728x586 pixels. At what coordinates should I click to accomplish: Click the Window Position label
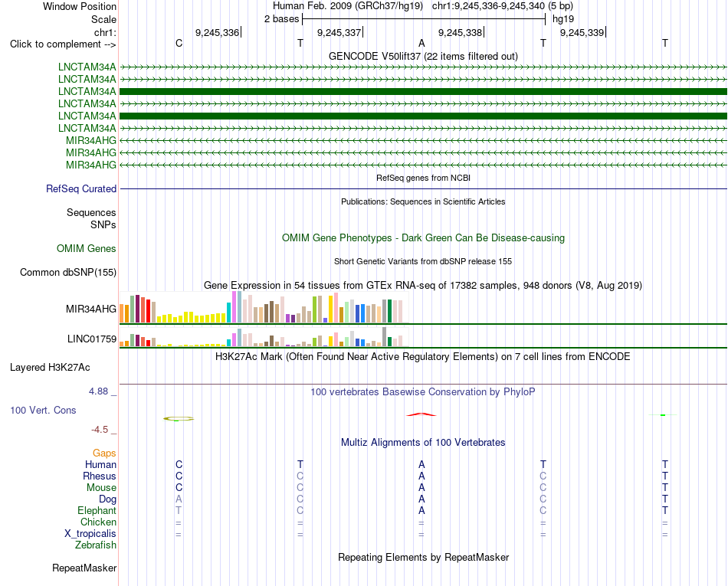[80, 6]
